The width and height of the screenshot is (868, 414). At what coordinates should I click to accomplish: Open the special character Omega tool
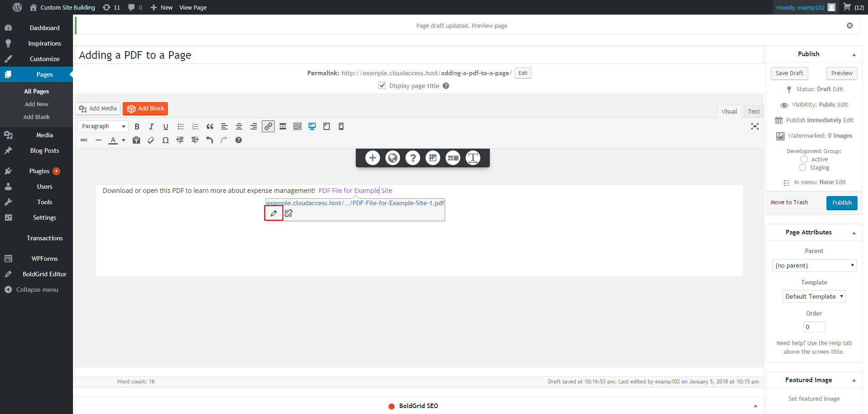tap(166, 140)
